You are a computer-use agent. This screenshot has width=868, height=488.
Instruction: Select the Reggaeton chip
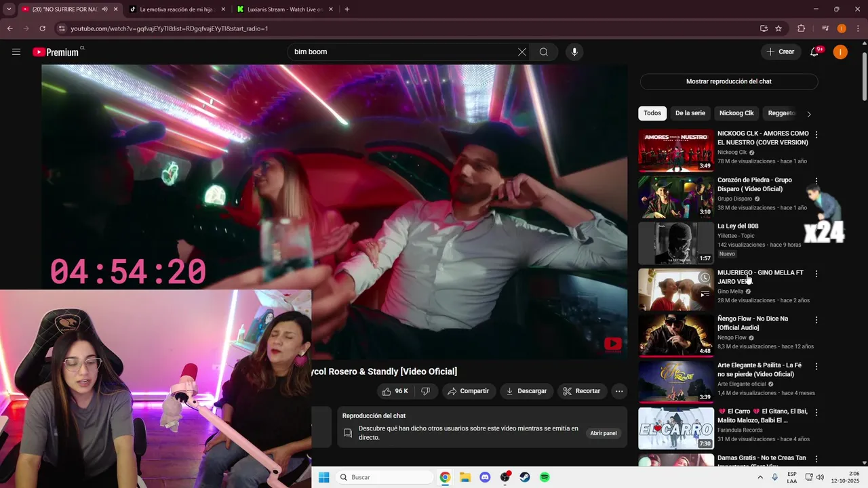pos(782,113)
